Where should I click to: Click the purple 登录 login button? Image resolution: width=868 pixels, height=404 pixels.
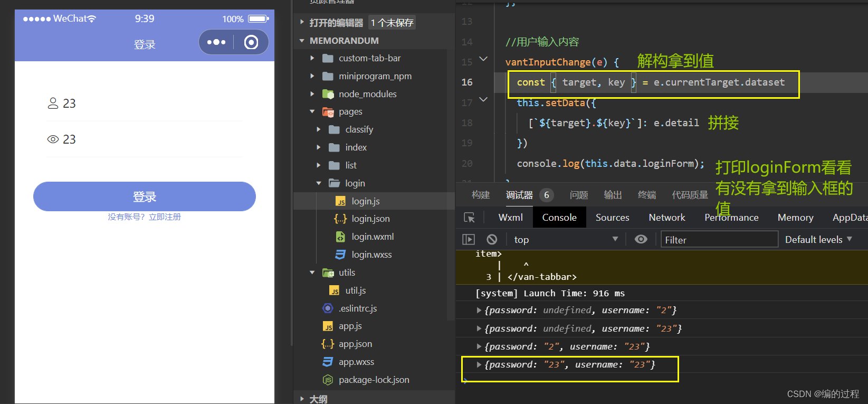145,196
